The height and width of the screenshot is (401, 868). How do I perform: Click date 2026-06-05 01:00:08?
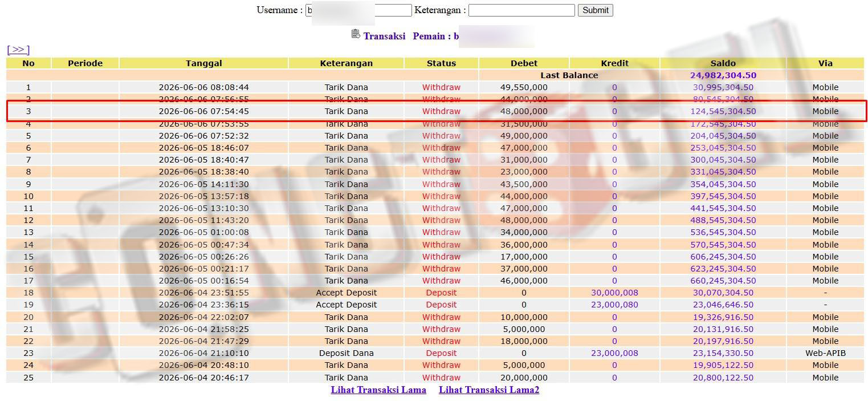[x=204, y=232]
